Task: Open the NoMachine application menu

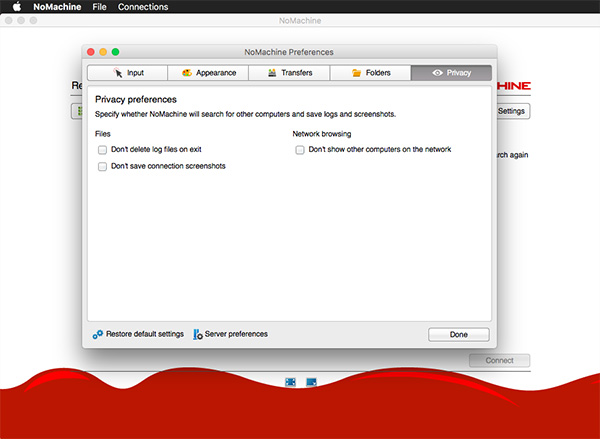Action: [57, 7]
